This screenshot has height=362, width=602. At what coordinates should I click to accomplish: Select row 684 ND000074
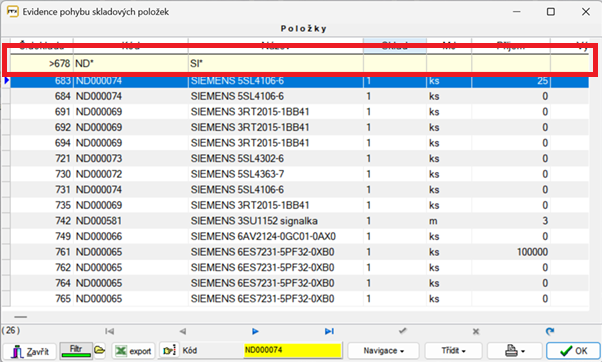click(299, 96)
